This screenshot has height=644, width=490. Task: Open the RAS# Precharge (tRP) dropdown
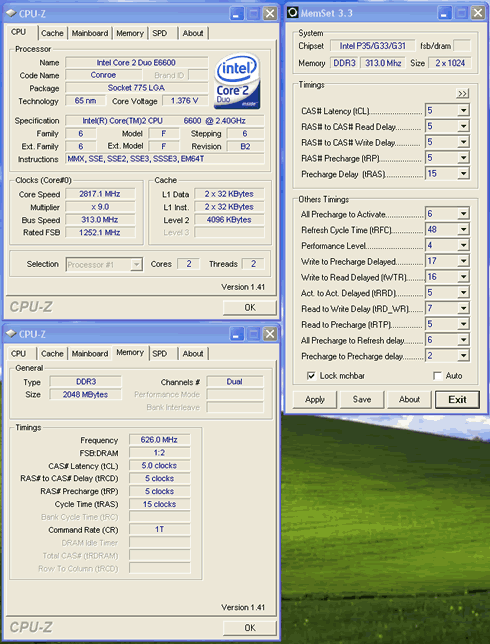(x=463, y=158)
